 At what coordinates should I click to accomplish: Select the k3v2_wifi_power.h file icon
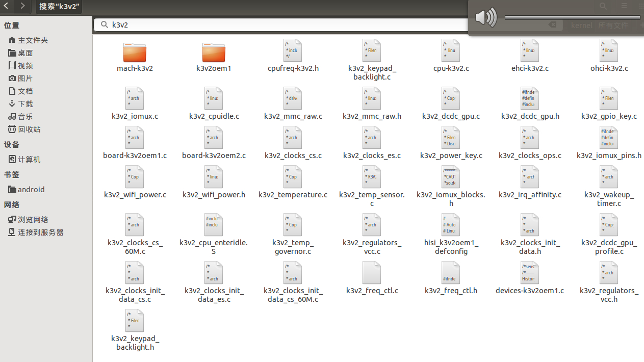pyautogui.click(x=214, y=177)
